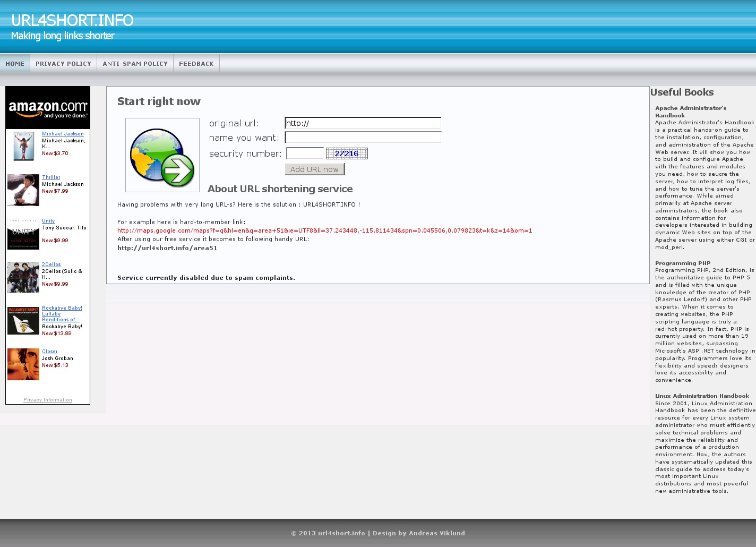Click the Amazon.com logo banner
Image resolution: width=756 pixels, height=547 pixels.
pos(48,108)
